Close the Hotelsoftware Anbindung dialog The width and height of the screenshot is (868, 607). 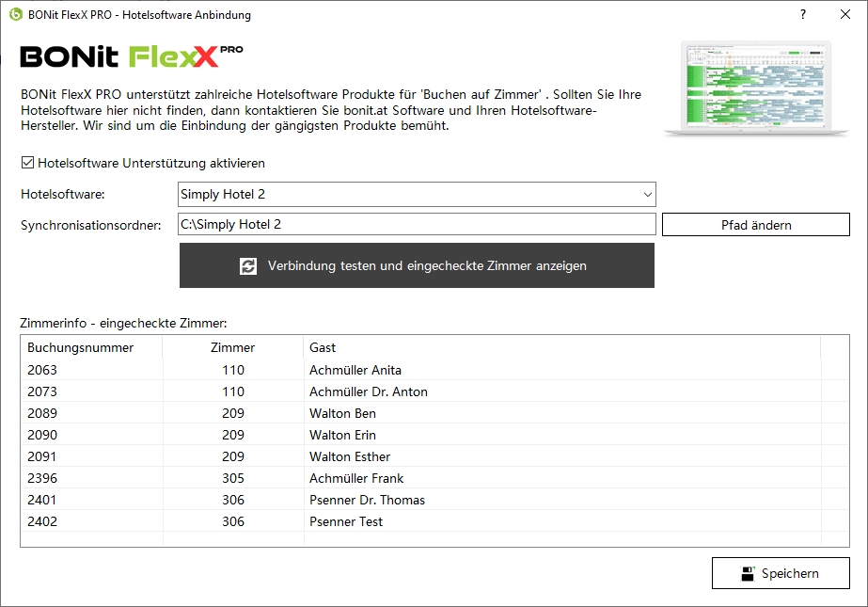click(x=844, y=14)
